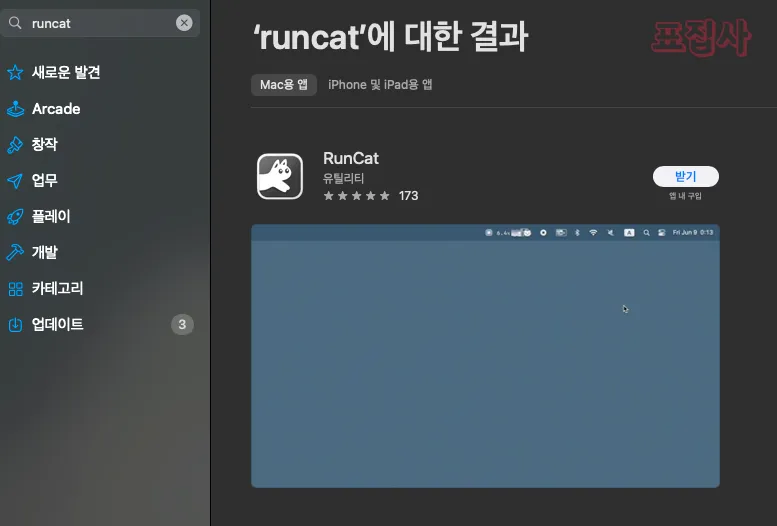
Task: Click the 유틸리티 category label
Action: (343, 178)
